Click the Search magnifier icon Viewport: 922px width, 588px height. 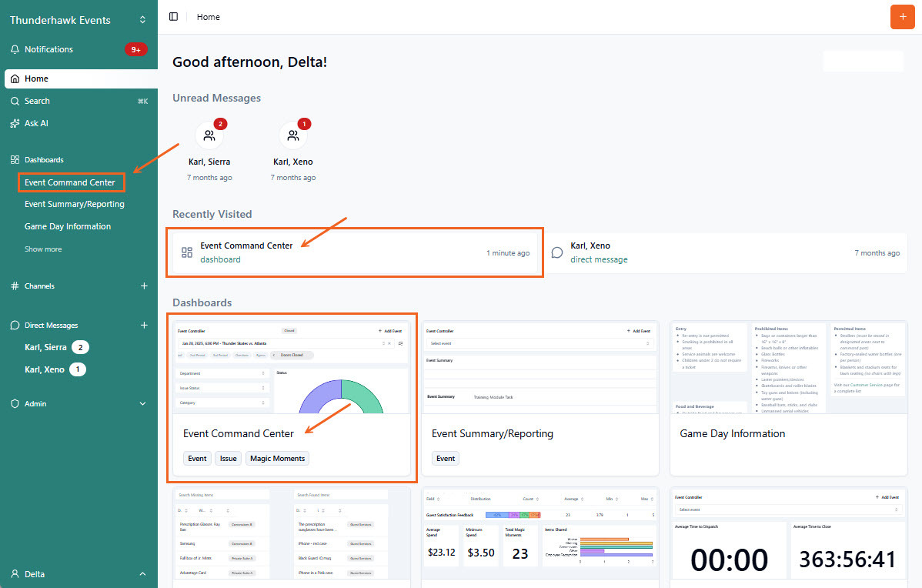(x=15, y=101)
